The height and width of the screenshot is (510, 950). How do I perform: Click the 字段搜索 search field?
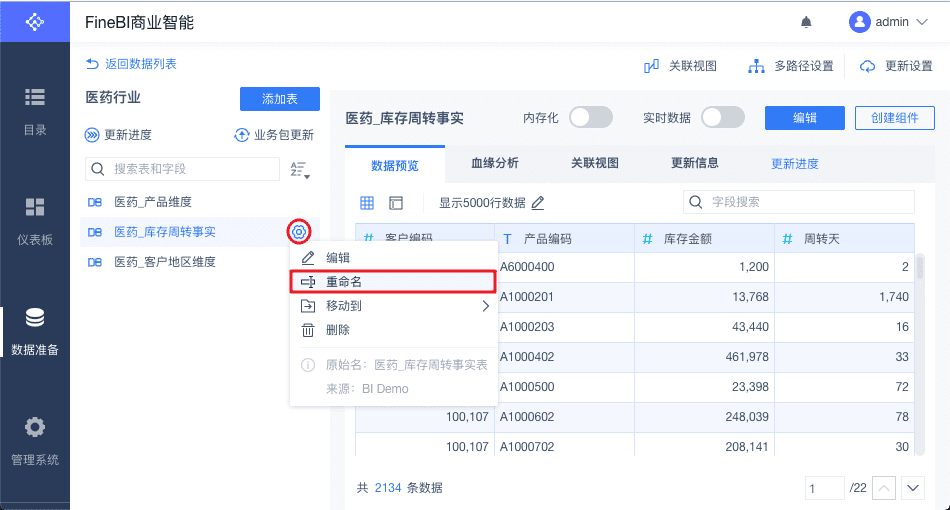(x=798, y=202)
